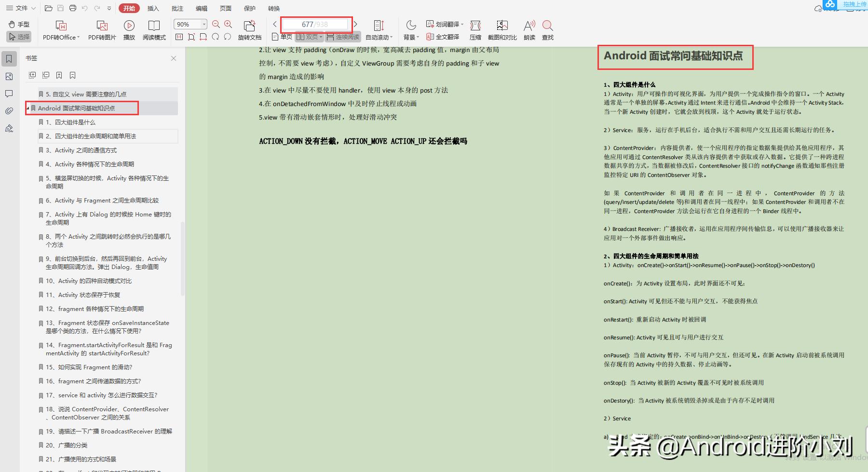Toggle 双页 double page view
This screenshot has width=868, height=472.
pos(309,37)
